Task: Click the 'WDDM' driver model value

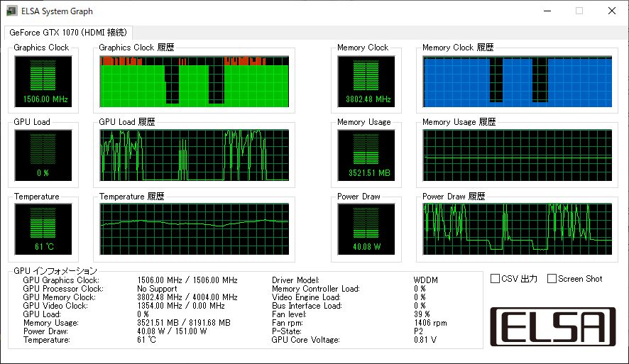Action: click(x=426, y=280)
